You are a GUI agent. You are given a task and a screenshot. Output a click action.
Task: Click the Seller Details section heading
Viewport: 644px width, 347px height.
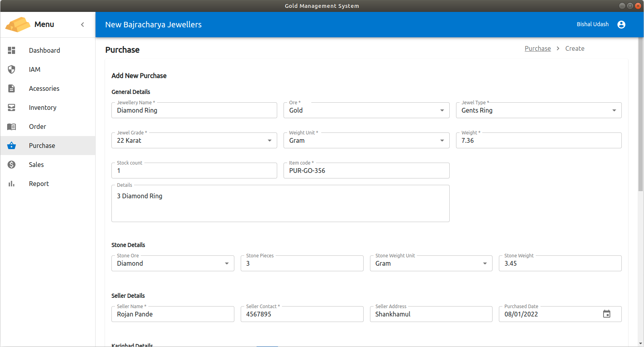point(128,296)
